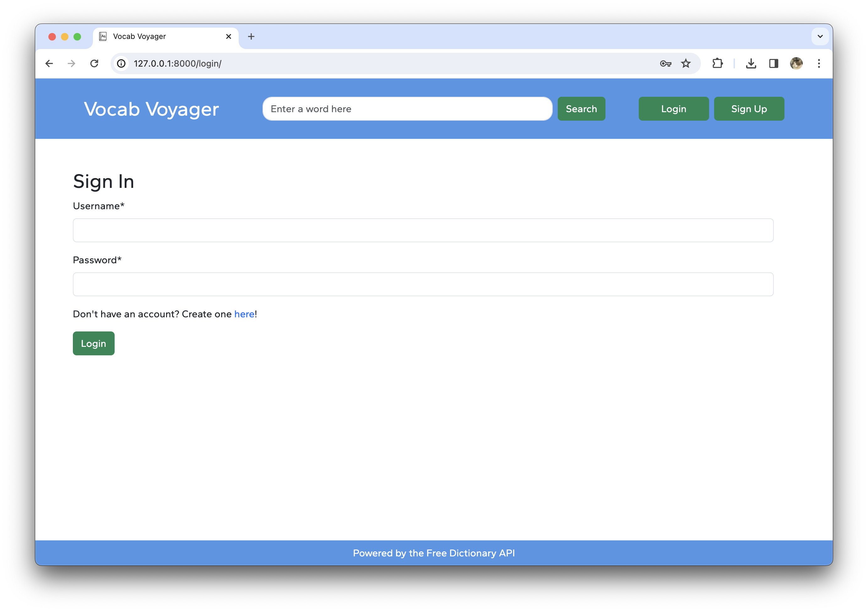Image resolution: width=868 pixels, height=612 pixels.
Task: Open the Chrome profile avatar
Action: coord(796,63)
